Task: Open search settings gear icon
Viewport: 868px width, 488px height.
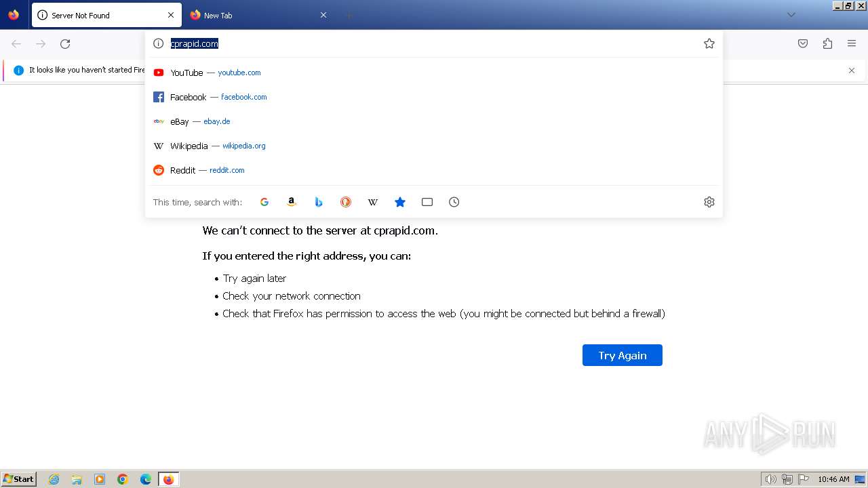Action: click(709, 202)
